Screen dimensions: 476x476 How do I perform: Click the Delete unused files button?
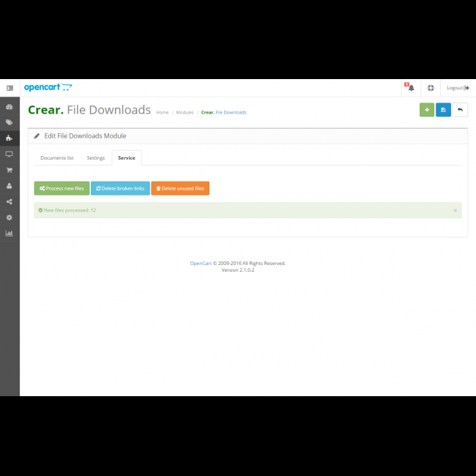click(x=180, y=188)
